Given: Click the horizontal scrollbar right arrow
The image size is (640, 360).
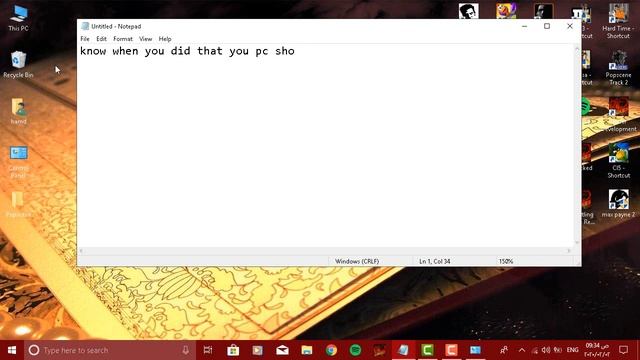Looking at the screenshot, I should pyautogui.click(x=569, y=251).
